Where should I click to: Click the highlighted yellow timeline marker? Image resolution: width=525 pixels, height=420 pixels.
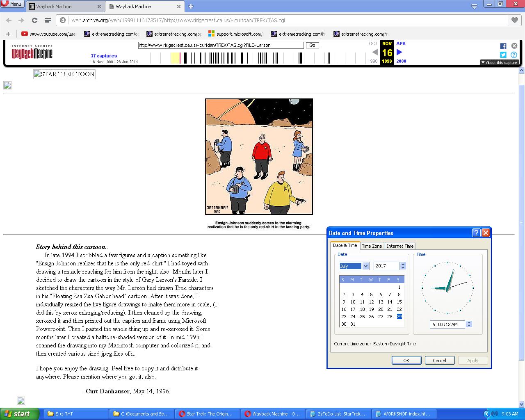[x=175, y=58]
